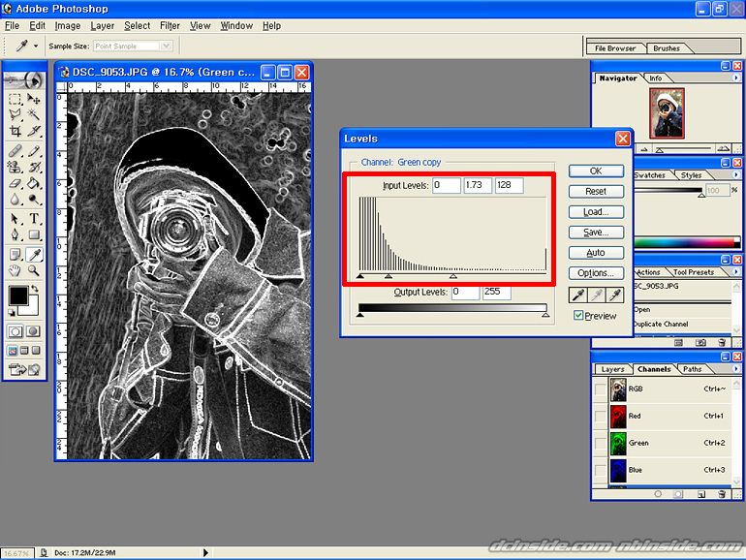Select the Healing Brush tool

point(15,151)
